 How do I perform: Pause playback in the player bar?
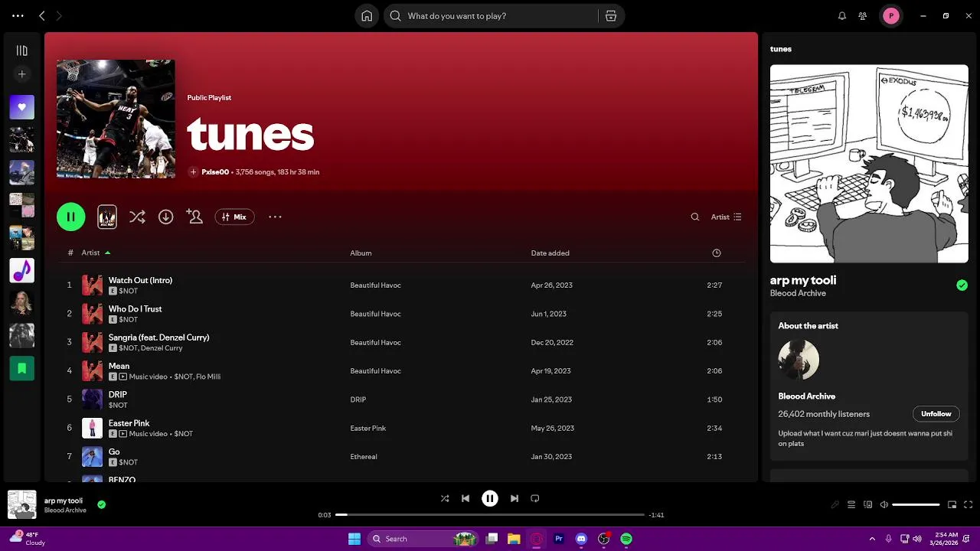pyautogui.click(x=490, y=498)
